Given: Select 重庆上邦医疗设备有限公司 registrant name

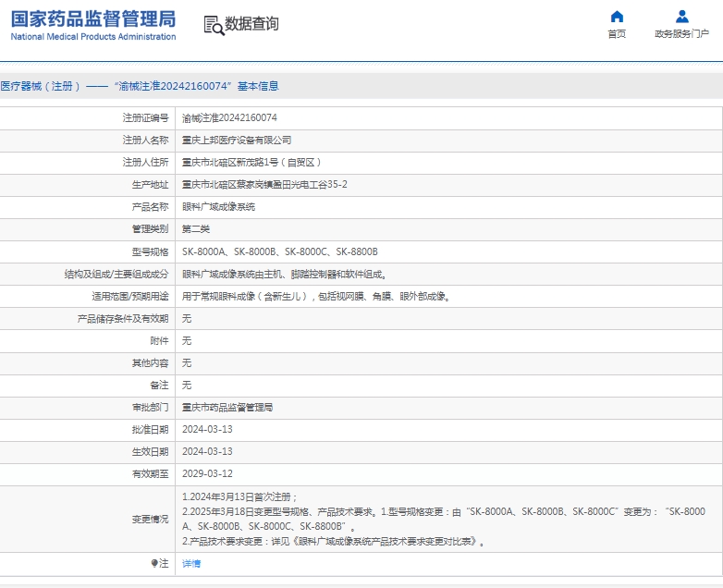Looking at the screenshot, I should (x=237, y=140).
